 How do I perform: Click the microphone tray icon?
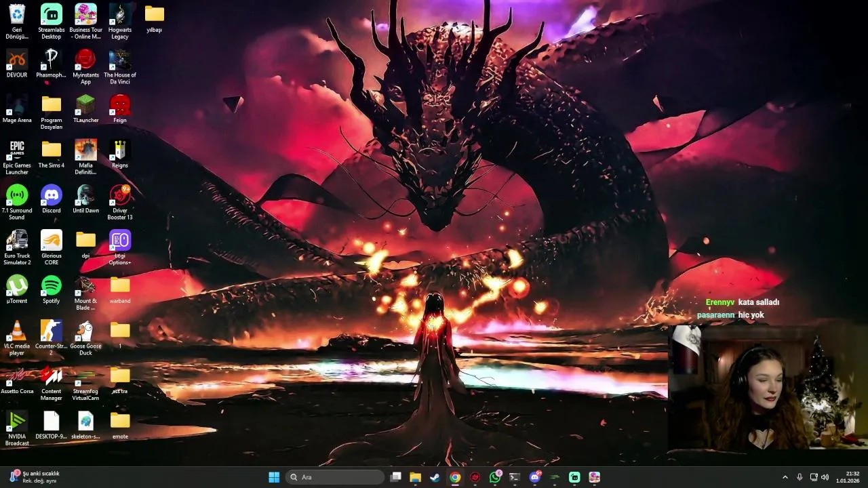coord(800,477)
